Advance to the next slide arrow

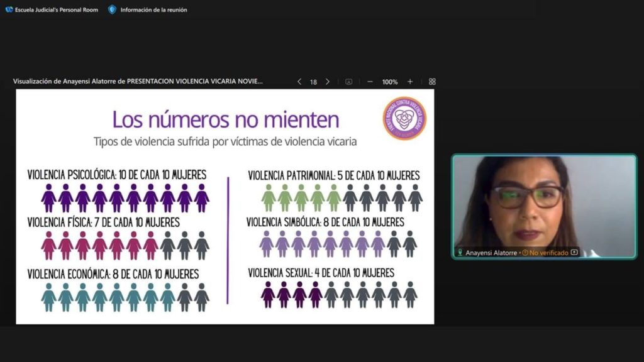[327, 82]
